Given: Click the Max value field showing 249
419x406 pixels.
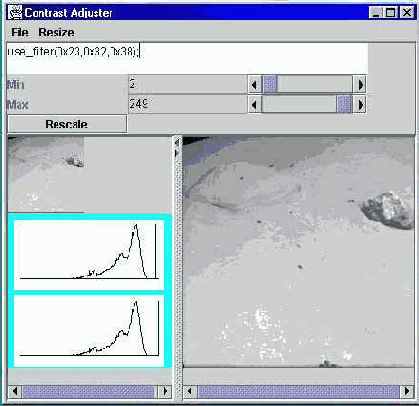Looking at the screenshot, I should click(x=188, y=105).
